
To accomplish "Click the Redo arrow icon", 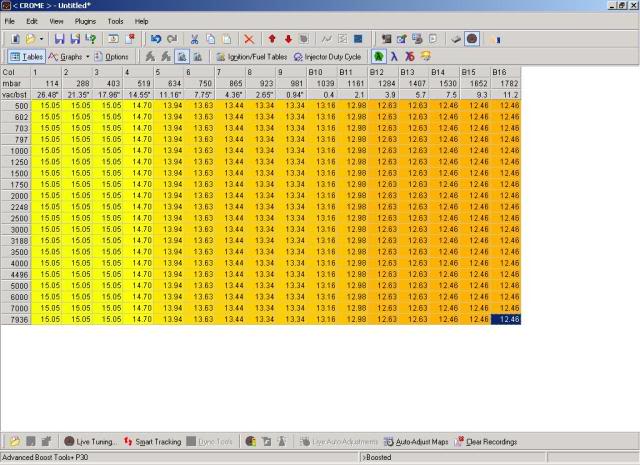I will click(172, 39).
